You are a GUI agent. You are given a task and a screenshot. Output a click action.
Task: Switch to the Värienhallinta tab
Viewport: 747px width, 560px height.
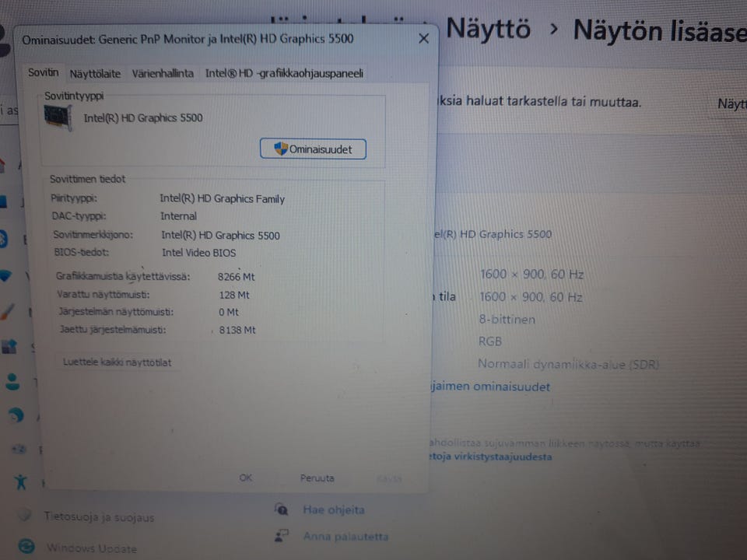(163, 73)
